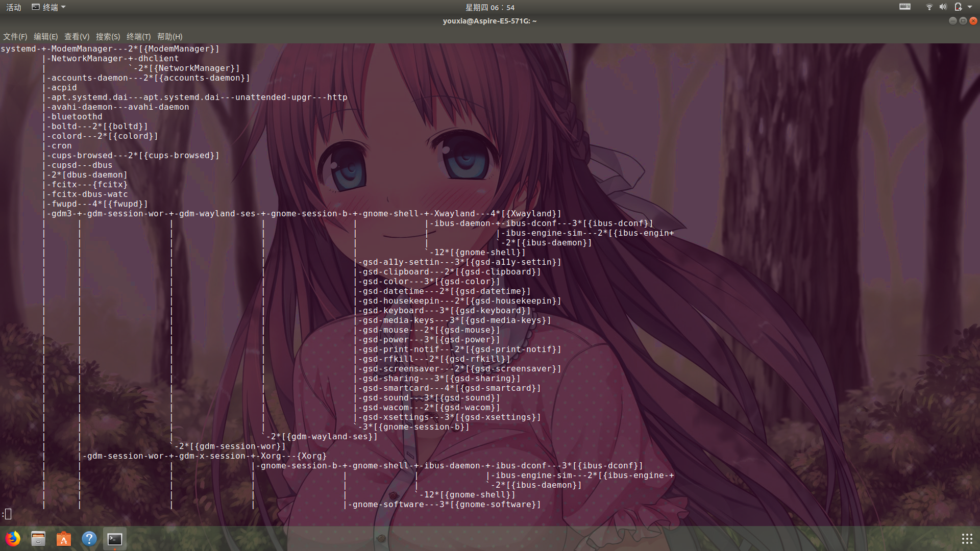Open the 文件(F) menu

tap(15, 37)
